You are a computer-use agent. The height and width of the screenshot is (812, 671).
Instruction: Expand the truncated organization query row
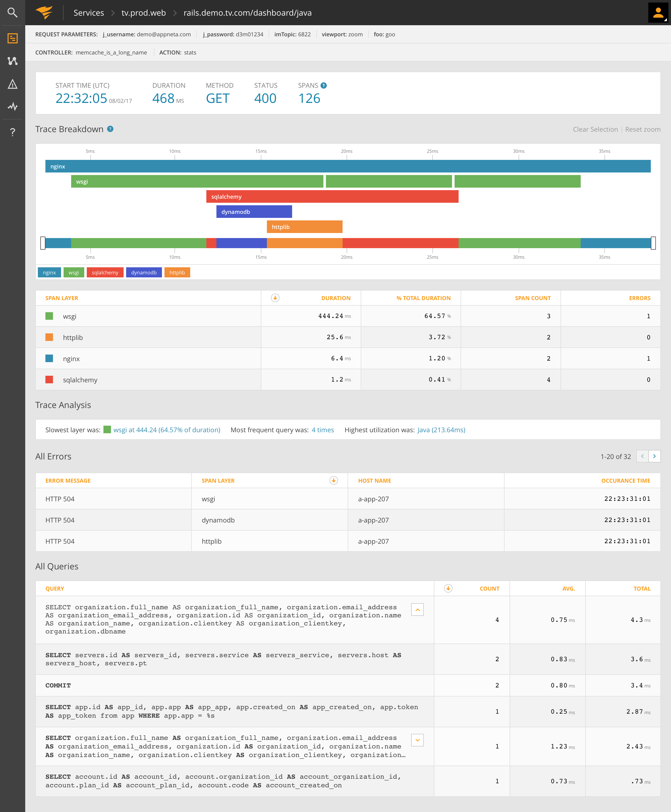pyautogui.click(x=417, y=740)
